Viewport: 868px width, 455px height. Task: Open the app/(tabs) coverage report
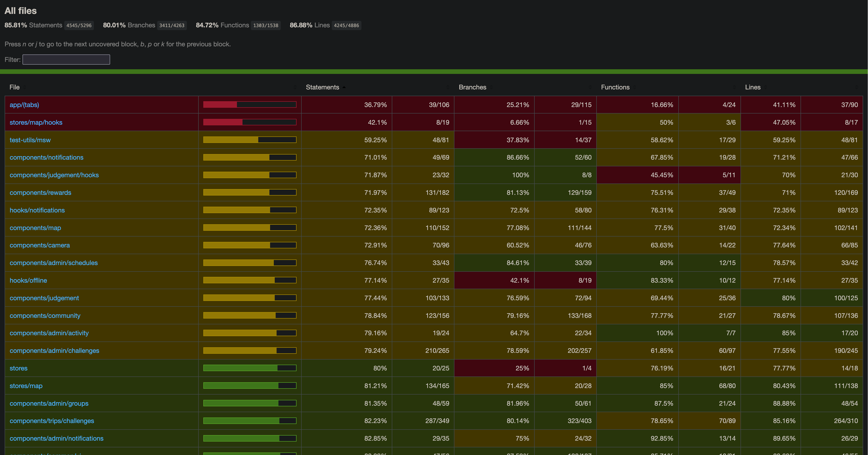coord(24,105)
